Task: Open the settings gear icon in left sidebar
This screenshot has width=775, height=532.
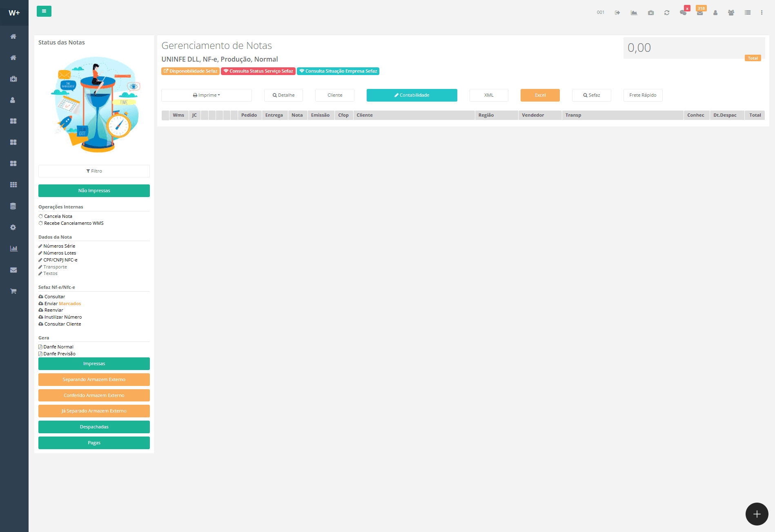Action: click(13, 227)
